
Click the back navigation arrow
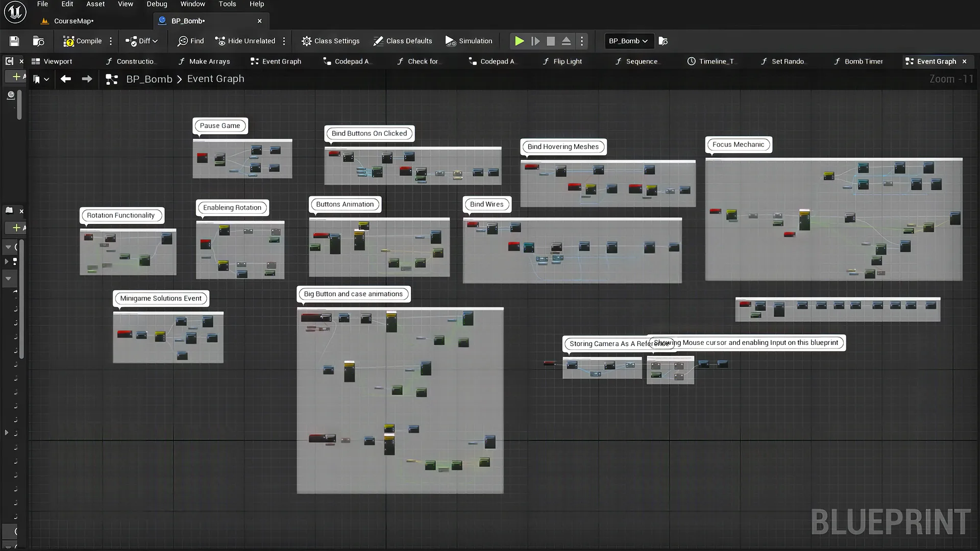pos(65,79)
